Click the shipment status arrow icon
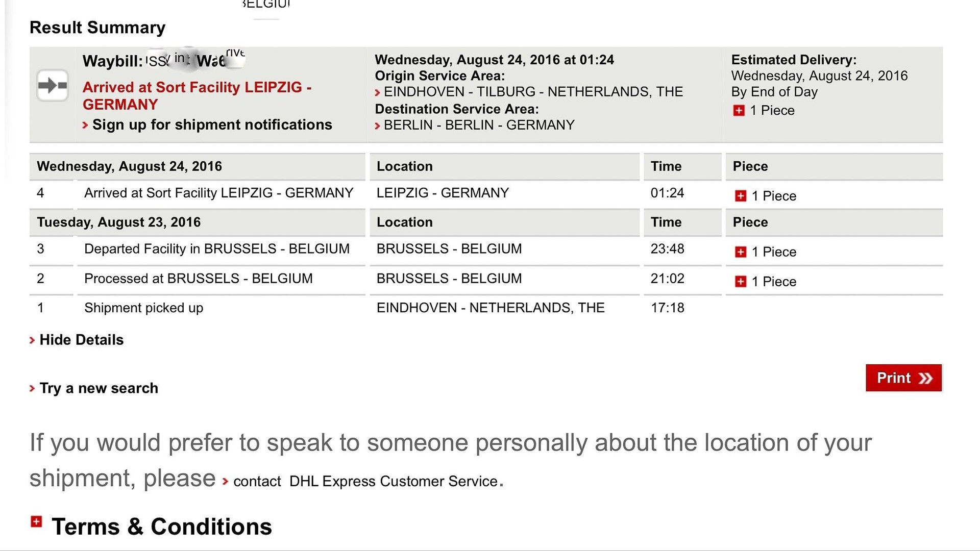This screenshot has width=980, height=551. coord(53,85)
